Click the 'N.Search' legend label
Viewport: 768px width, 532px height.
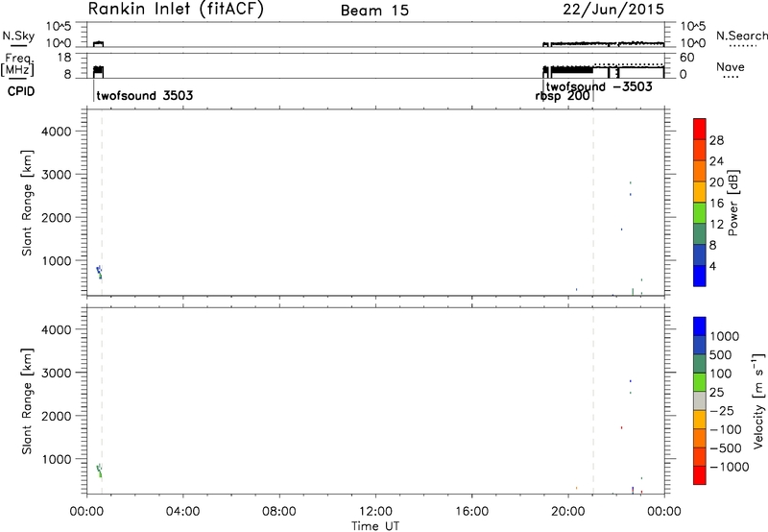[x=741, y=36]
